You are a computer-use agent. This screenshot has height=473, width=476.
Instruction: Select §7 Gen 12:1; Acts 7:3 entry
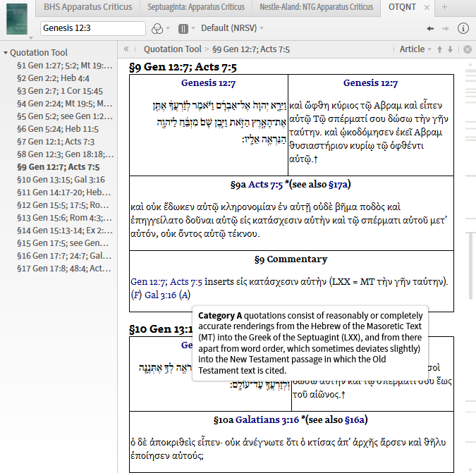(56, 142)
